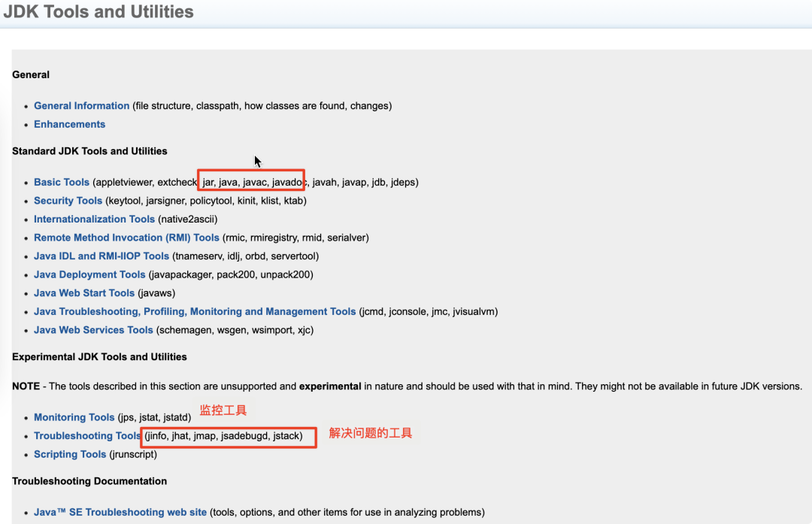The image size is (812, 524).
Task: Open Java IDL and RMI-IIOP Tools link
Action: (x=101, y=256)
